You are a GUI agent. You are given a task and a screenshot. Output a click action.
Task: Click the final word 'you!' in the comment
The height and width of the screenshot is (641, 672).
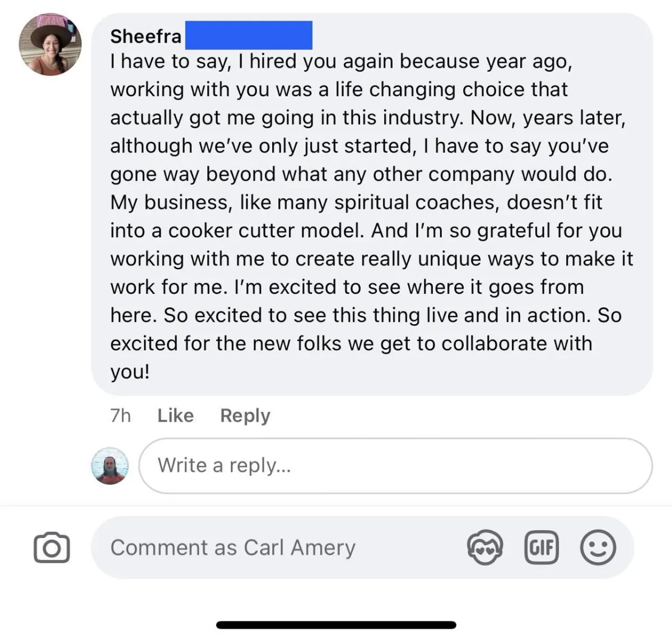pyautogui.click(x=130, y=372)
